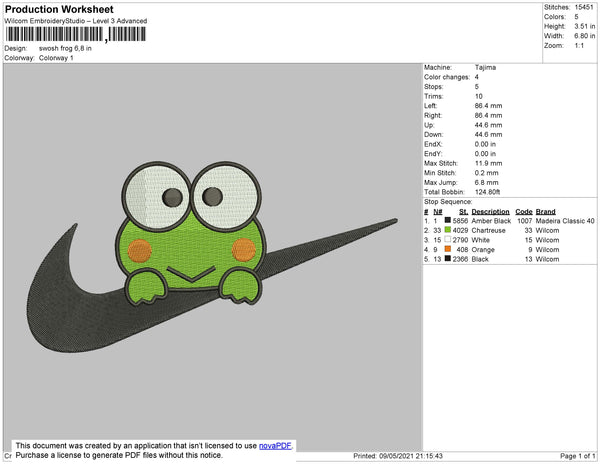
Task: Select the Amber Black color swatch
Action: pyautogui.click(x=447, y=220)
